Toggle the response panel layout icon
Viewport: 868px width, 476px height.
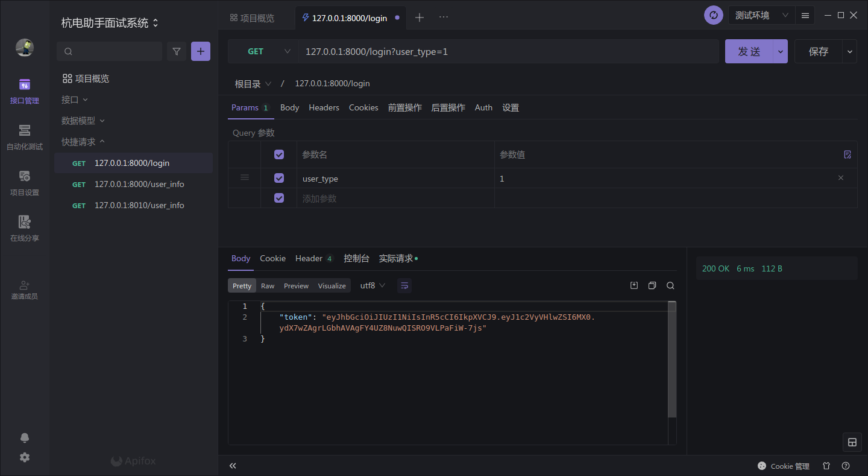[x=852, y=442]
